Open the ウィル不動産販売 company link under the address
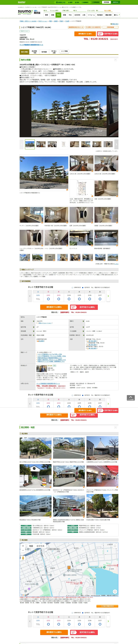138x644 pixels. pos(31,45)
